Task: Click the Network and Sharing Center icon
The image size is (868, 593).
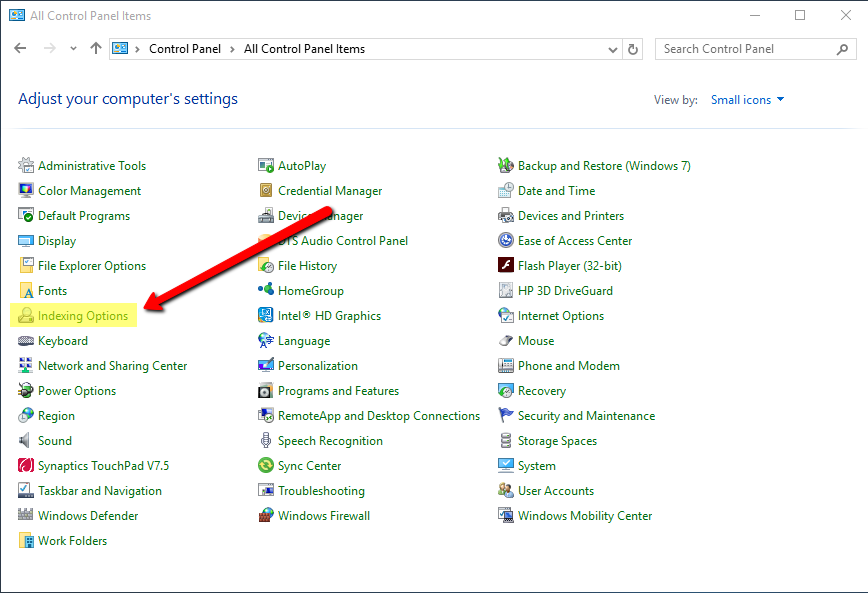Action: coord(25,365)
